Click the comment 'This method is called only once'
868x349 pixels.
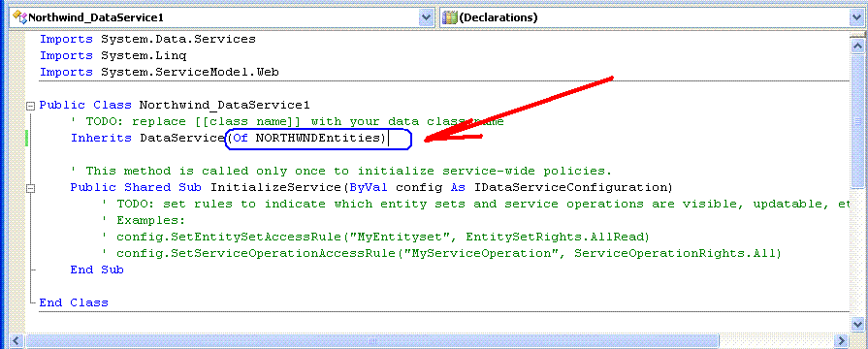pos(341,171)
